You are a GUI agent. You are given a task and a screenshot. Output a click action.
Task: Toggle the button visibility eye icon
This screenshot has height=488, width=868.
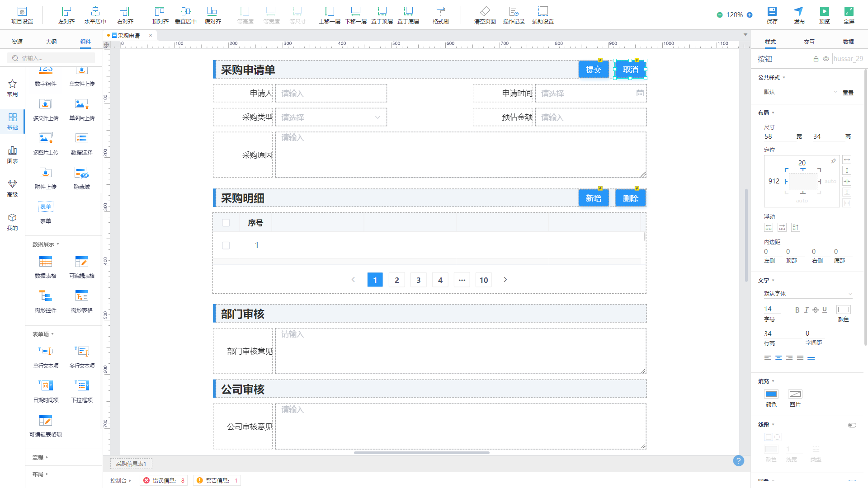(x=826, y=59)
